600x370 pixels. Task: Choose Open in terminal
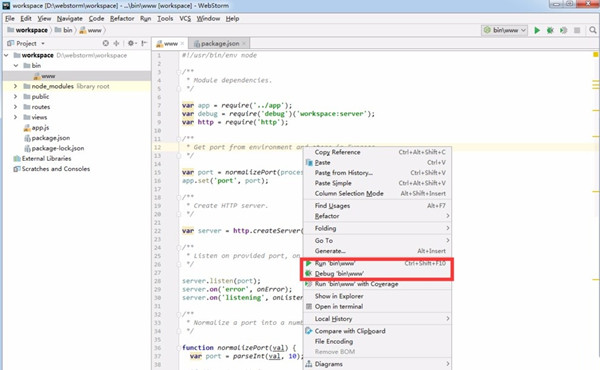(377, 307)
